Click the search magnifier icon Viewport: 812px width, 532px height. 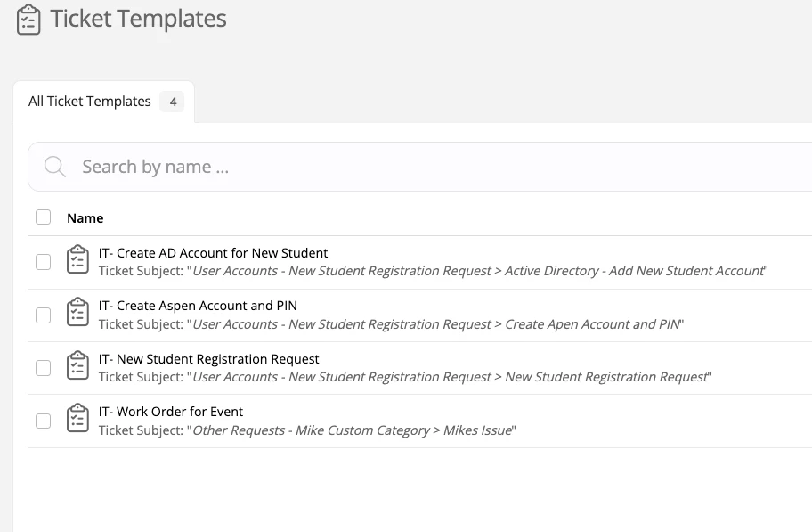(x=55, y=167)
